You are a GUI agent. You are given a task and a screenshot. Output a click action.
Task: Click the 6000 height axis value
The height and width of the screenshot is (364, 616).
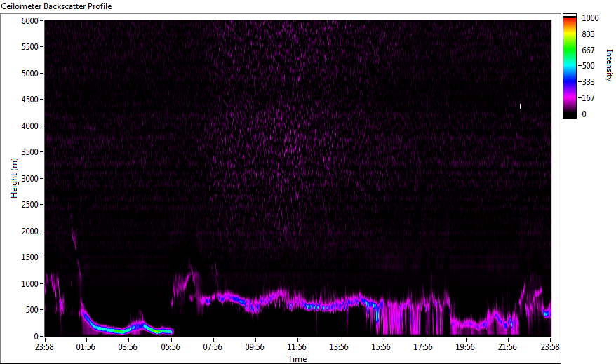30,21
